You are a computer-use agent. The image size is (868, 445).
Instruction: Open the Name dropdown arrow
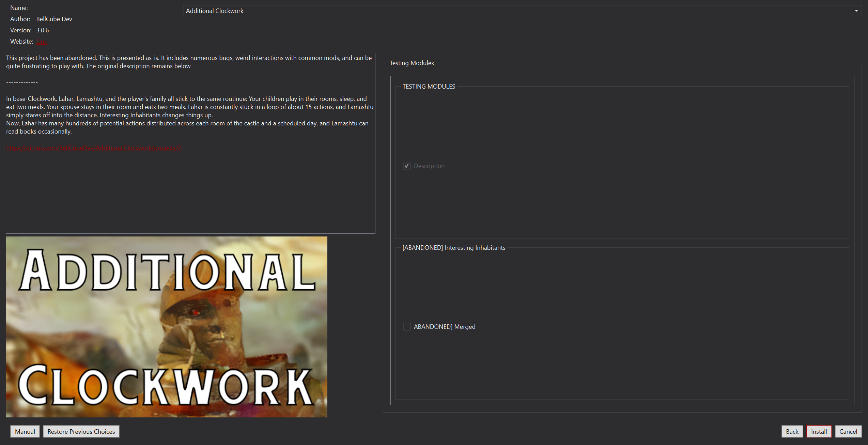click(856, 11)
